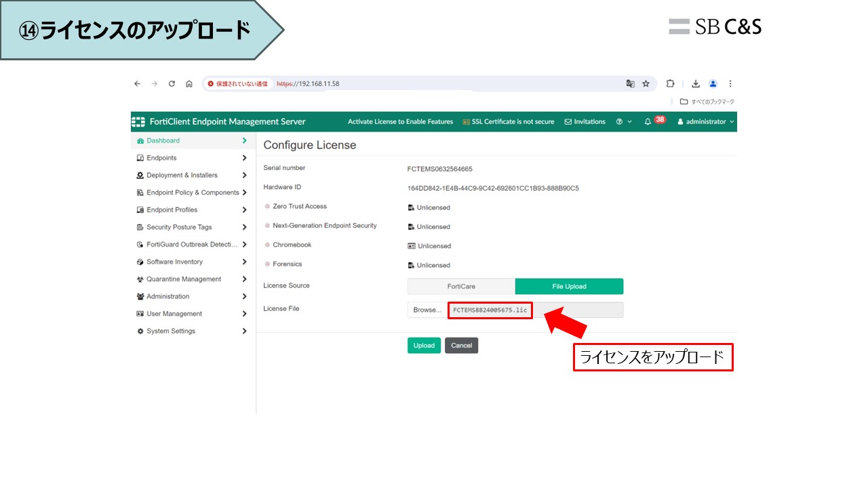The height and width of the screenshot is (488, 868).
Task: Open the browser downloads icon
Action: pos(696,84)
